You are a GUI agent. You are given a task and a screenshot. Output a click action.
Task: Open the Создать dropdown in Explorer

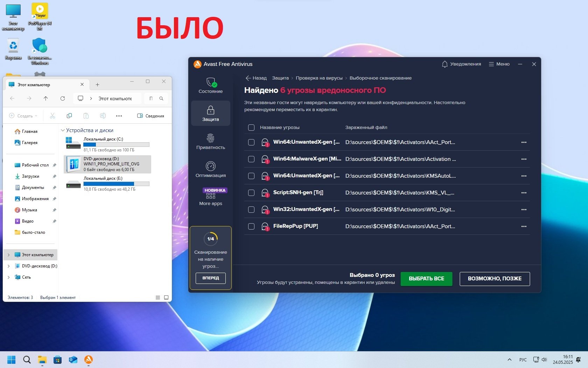point(23,116)
